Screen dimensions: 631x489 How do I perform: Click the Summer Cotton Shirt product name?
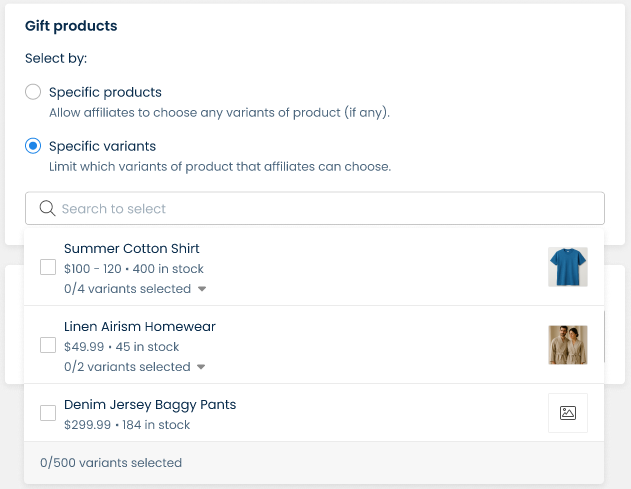[x=132, y=248]
